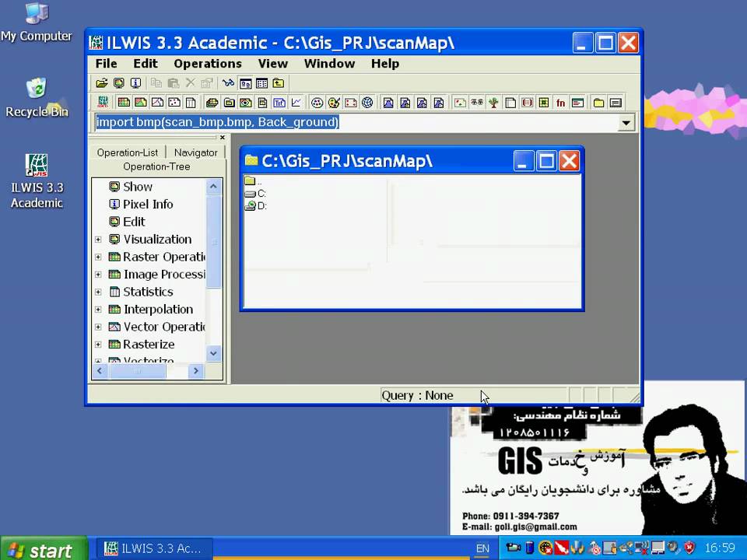Image resolution: width=747 pixels, height=560 pixels.
Task: Click the filters green grid icon
Action: (x=544, y=103)
